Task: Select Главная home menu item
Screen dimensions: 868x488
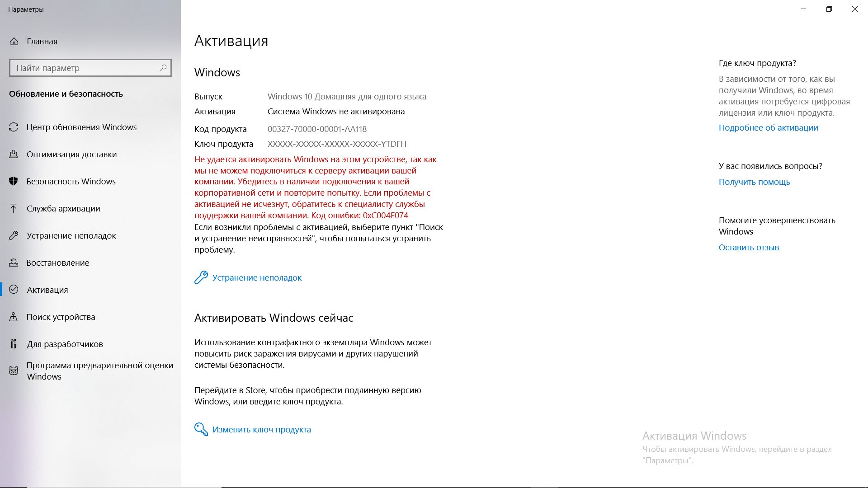Action: click(42, 41)
